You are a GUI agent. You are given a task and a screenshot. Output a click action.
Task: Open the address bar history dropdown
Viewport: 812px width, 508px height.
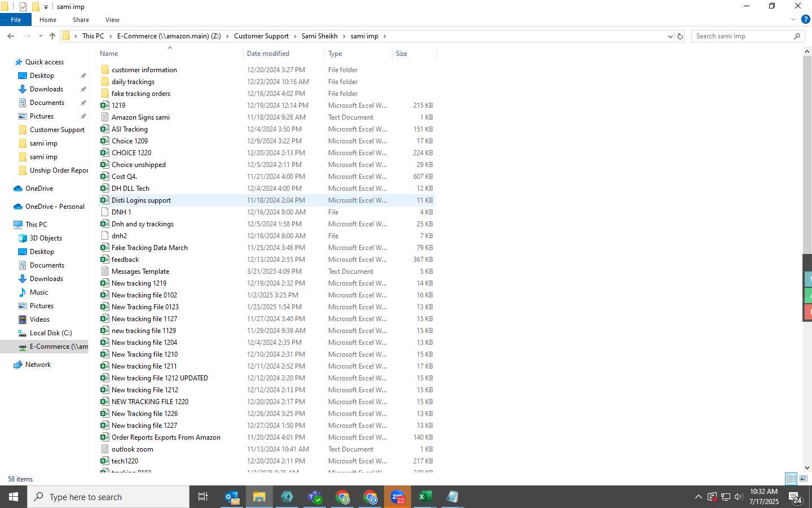pyautogui.click(x=670, y=36)
